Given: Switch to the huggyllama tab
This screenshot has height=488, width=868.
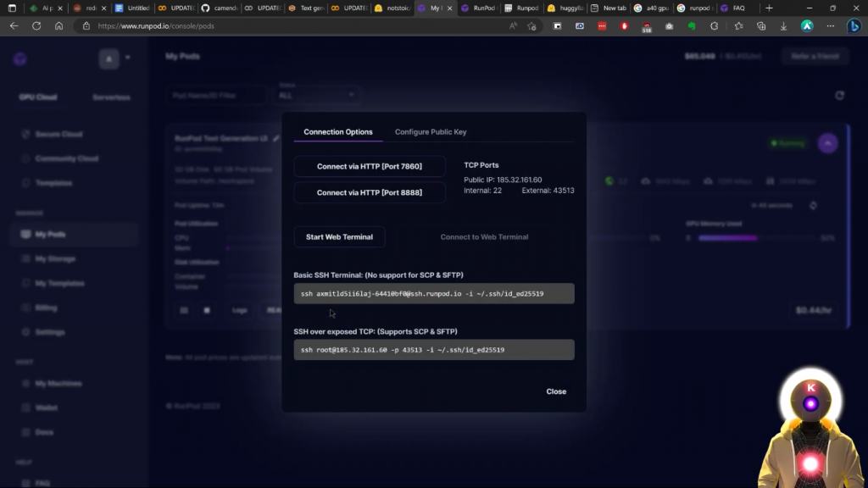Looking at the screenshot, I should (x=565, y=8).
